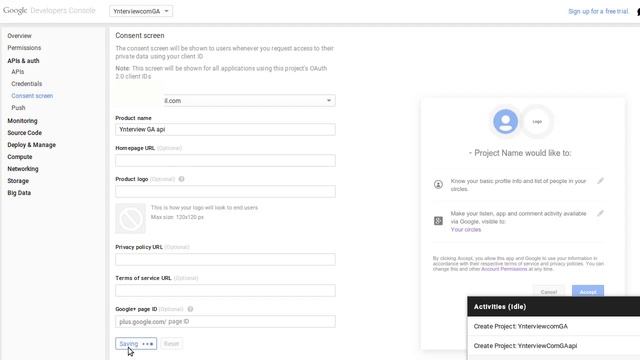
Task: Open Credentials in the sidebar
Action: tap(27, 84)
